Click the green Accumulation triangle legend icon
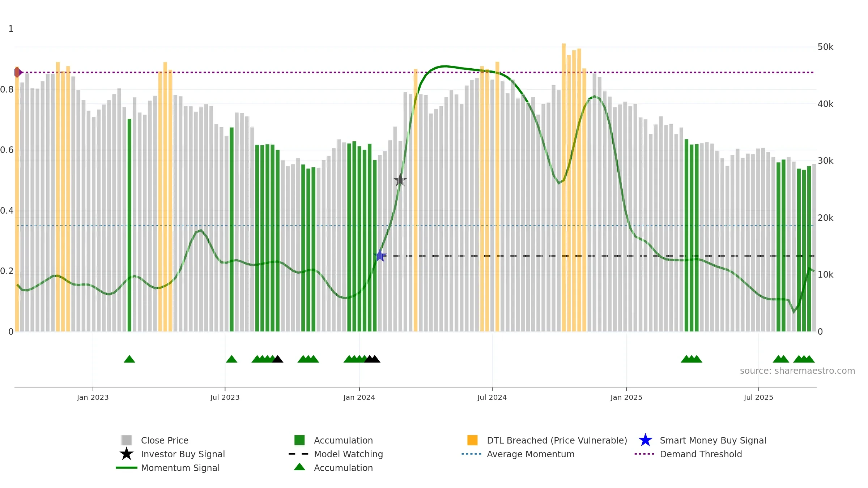The image size is (868, 488). (x=299, y=467)
